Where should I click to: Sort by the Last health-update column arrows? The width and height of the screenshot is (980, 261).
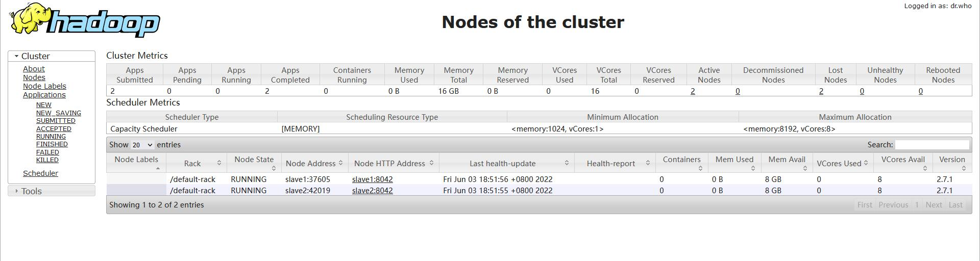(567, 163)
